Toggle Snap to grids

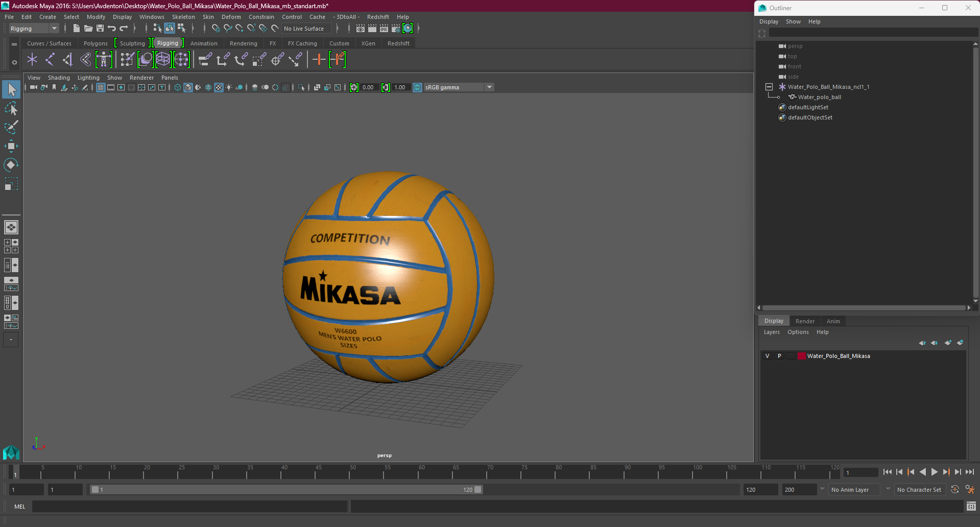pyautogui.click(x=216, y=29)
